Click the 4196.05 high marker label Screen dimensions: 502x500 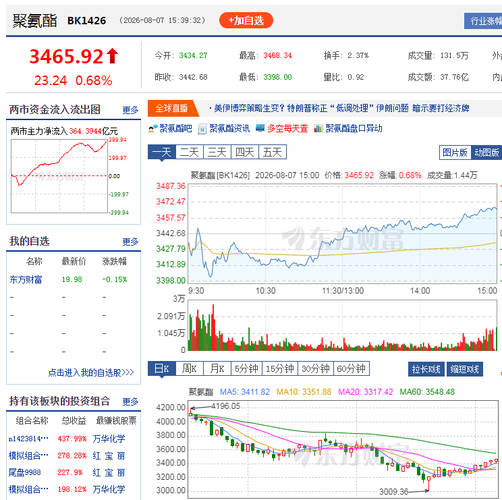226,406
